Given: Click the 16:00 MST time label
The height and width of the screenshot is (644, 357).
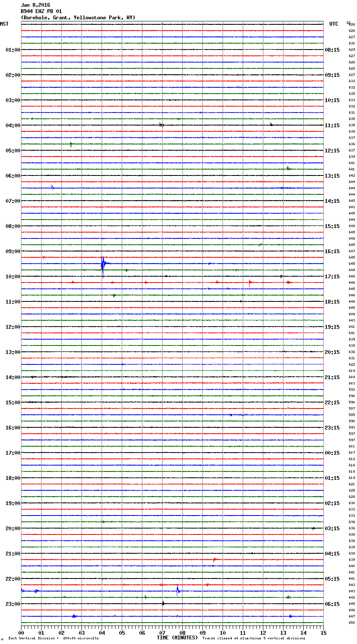Looking at the screenshot, I should click(13, 428).
